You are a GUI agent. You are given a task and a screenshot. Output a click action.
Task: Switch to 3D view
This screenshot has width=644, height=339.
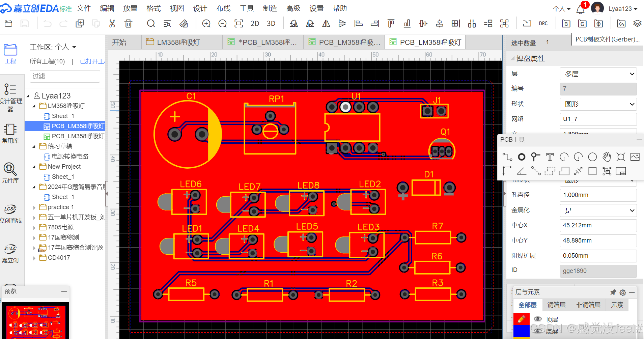[x=271, y=24]
